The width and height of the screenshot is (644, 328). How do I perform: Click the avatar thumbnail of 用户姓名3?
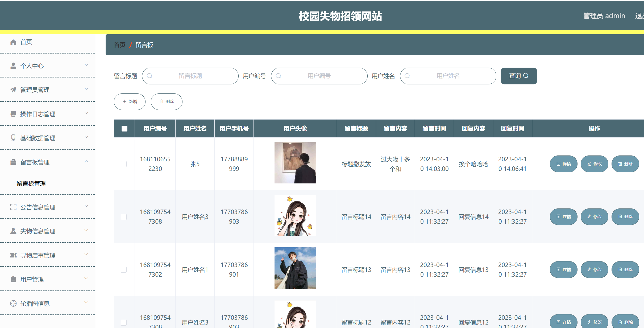coord(295,215)
